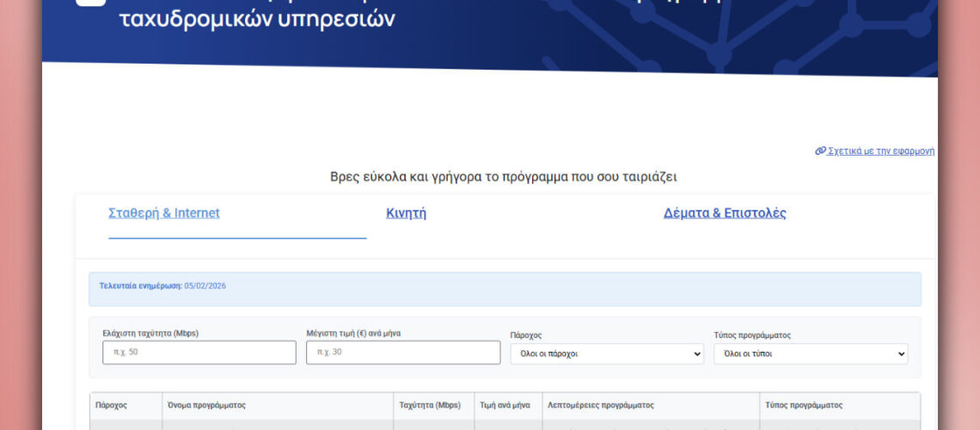The image size is (980, 430).
Task: Click the Όνομα προγράμματος column header
Action: point(206,405)
